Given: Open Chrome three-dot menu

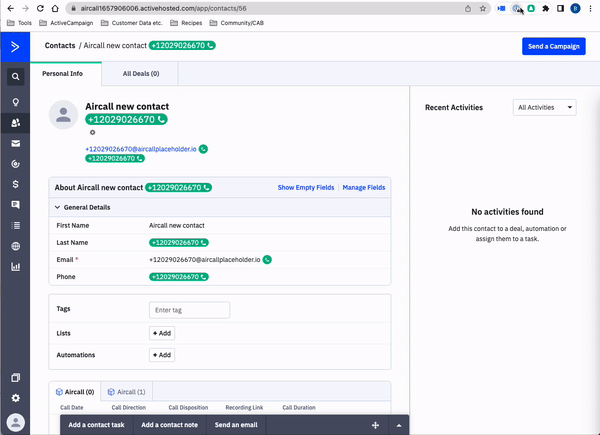Looking at the screenshot, I should pos(590,8).
